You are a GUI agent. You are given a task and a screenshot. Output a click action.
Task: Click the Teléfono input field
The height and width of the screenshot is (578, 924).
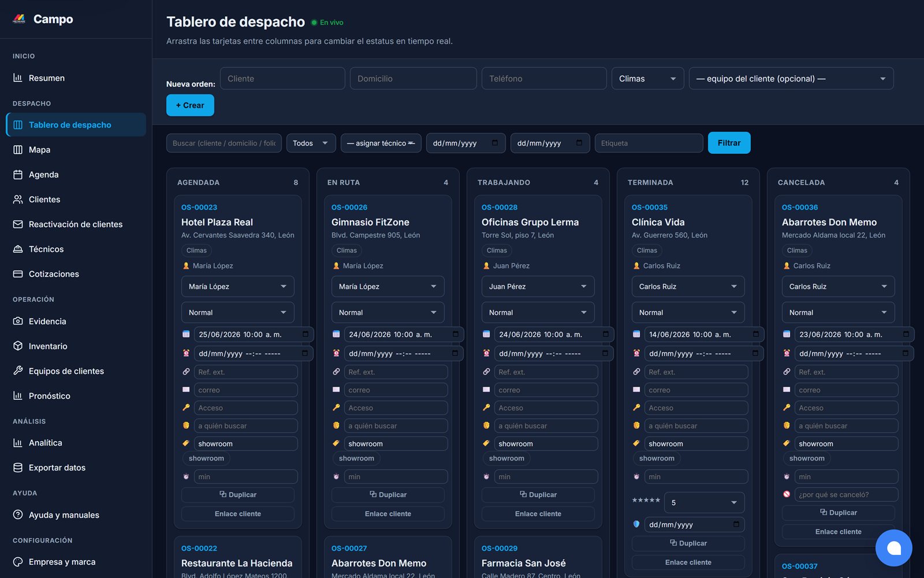coord(544,79)
